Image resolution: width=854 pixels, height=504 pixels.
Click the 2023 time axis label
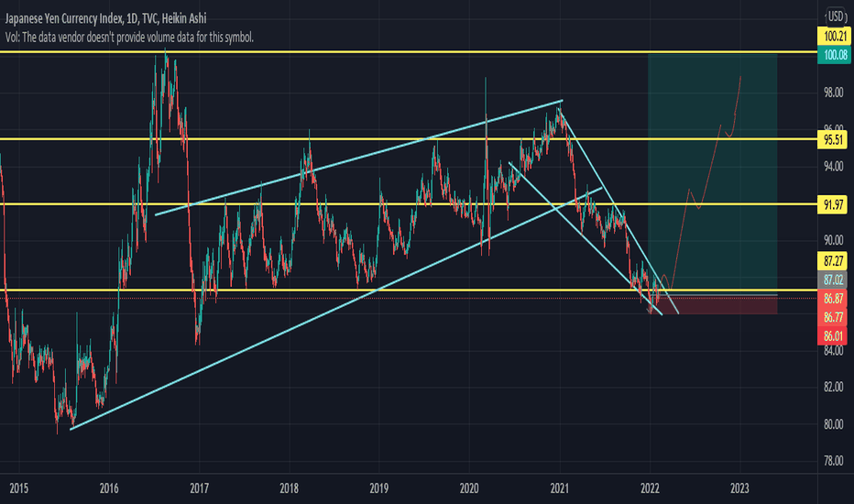(739, 488)
